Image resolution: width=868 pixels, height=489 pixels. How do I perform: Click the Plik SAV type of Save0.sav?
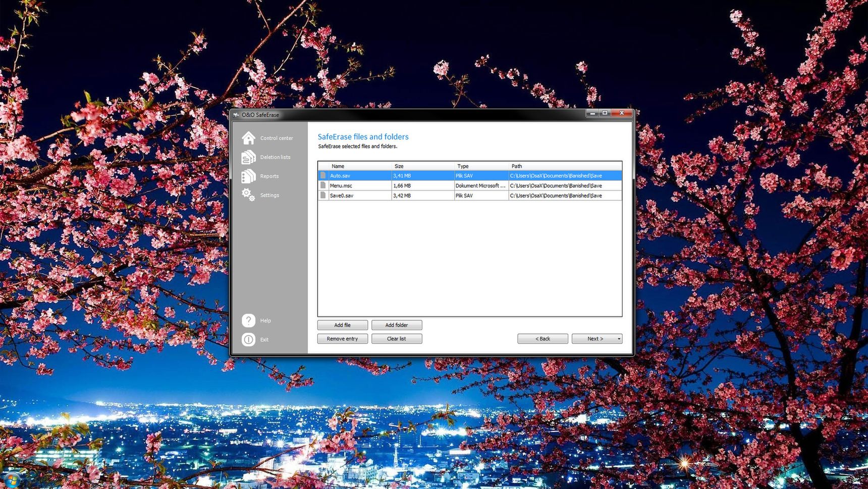pyautogui.click(x=481, y=195)
